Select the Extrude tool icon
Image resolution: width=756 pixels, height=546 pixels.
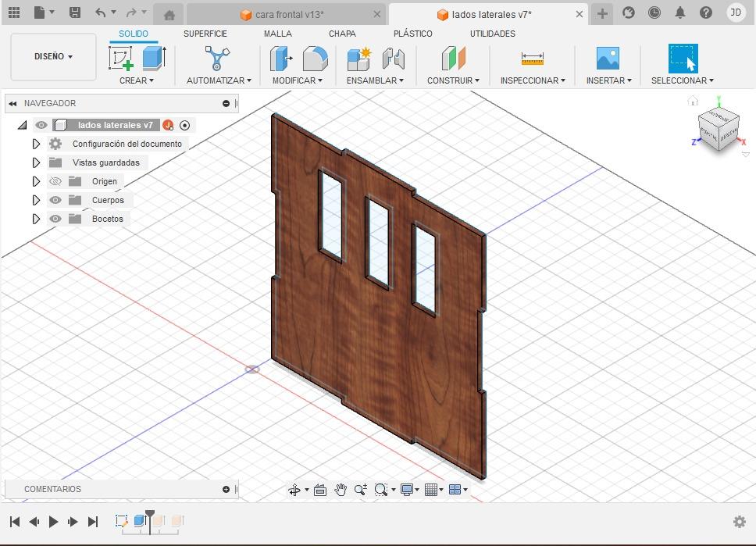click(x=154, y=59)
